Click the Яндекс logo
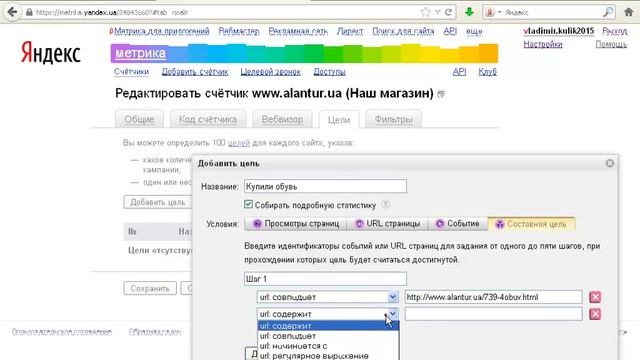Viewport: 640px width, 360px height. (51, 53)
